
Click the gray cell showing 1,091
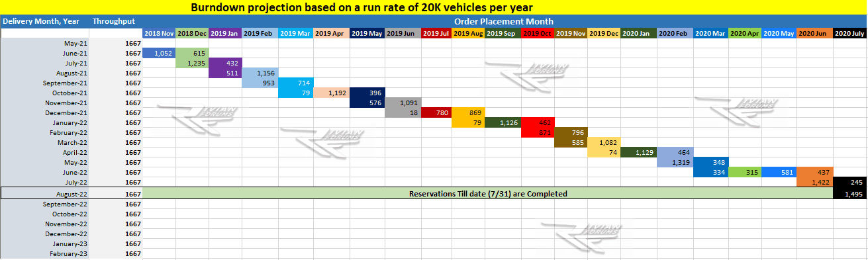(x=403, y=103)
